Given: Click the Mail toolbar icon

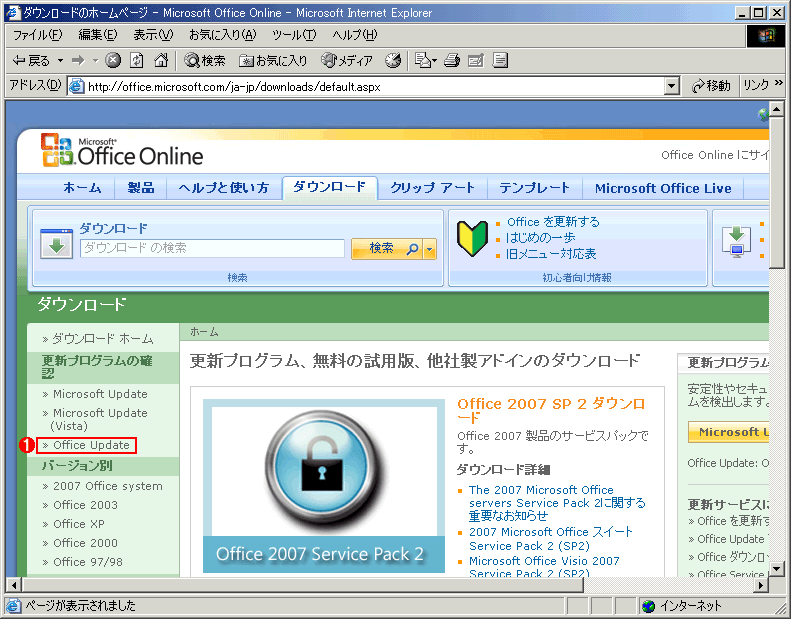Looking at the screenshot, I should [x=423, y=61].
